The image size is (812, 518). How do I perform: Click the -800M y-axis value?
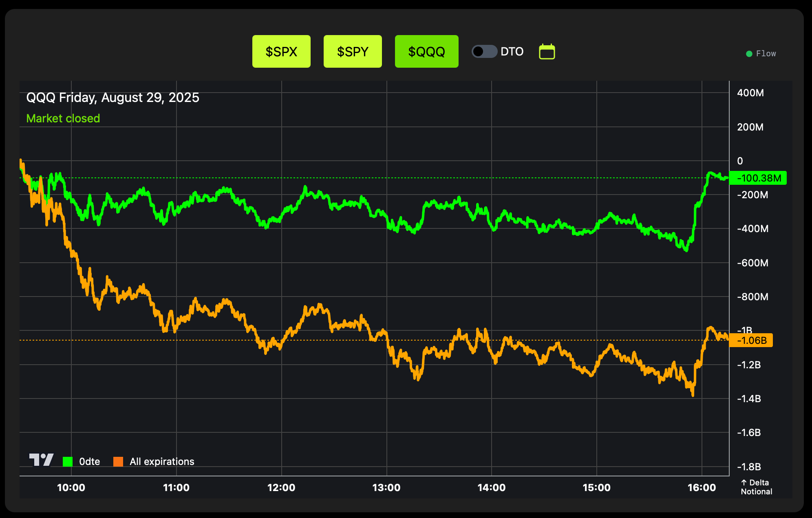(752, 297)
